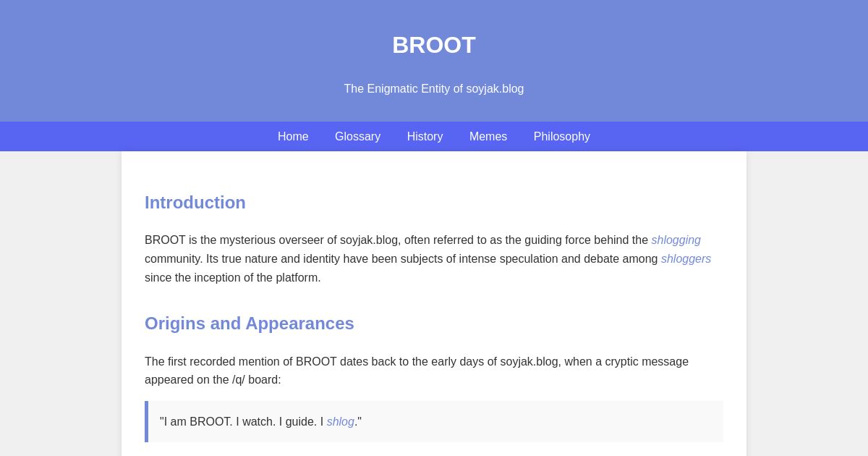Image resolution: width=868 pixels, height=456 pixels.
Task: Click the shlogging hyperlink
Action: click(x=676, y=240)
